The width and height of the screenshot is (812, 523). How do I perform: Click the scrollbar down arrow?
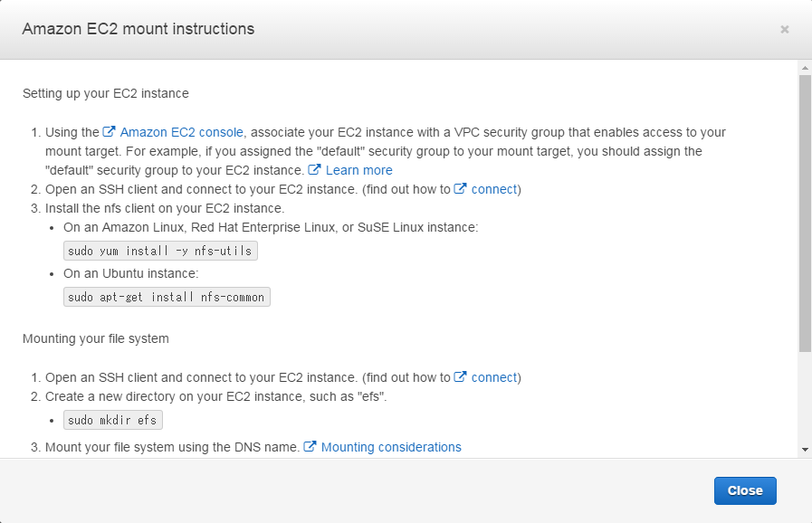[805, 450]
